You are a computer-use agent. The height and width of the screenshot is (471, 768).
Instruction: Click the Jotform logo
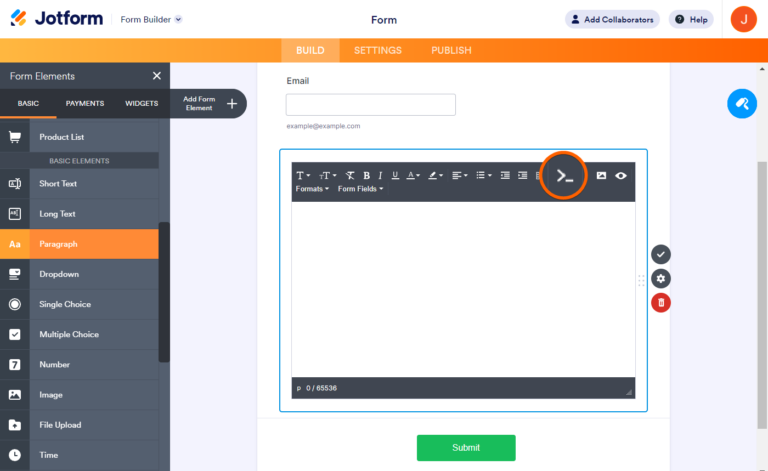point(57,19)
